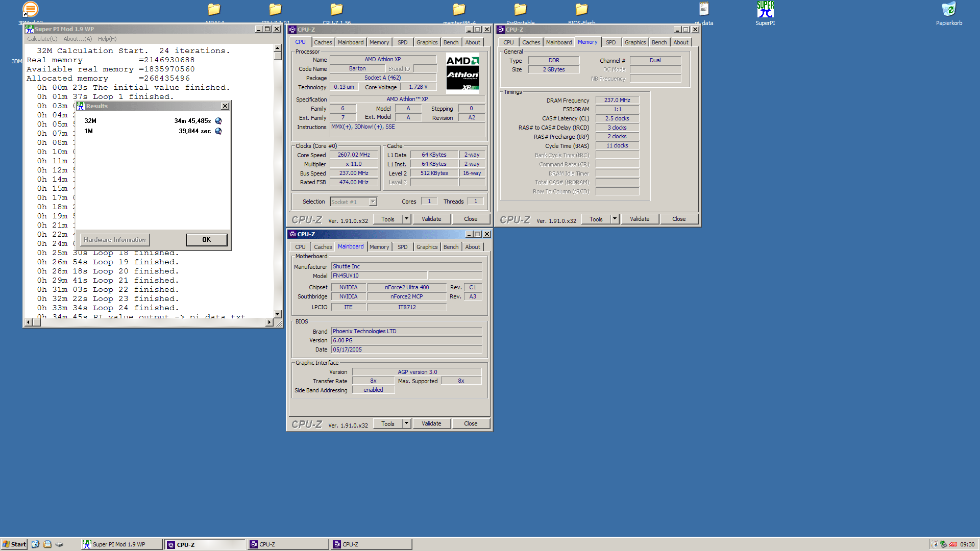
Task: Click Close in the Mainboard CPU-Z window
Action: click(471, 423)
